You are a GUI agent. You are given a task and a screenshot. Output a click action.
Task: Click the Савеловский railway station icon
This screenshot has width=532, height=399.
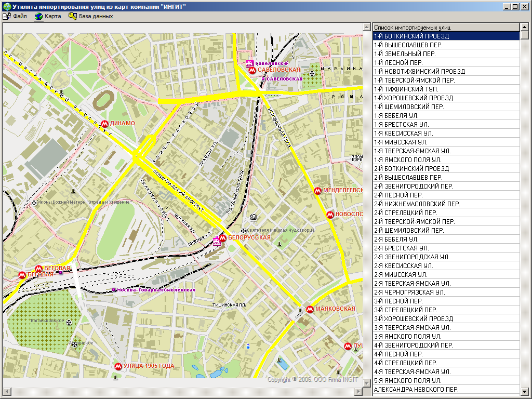249,63
